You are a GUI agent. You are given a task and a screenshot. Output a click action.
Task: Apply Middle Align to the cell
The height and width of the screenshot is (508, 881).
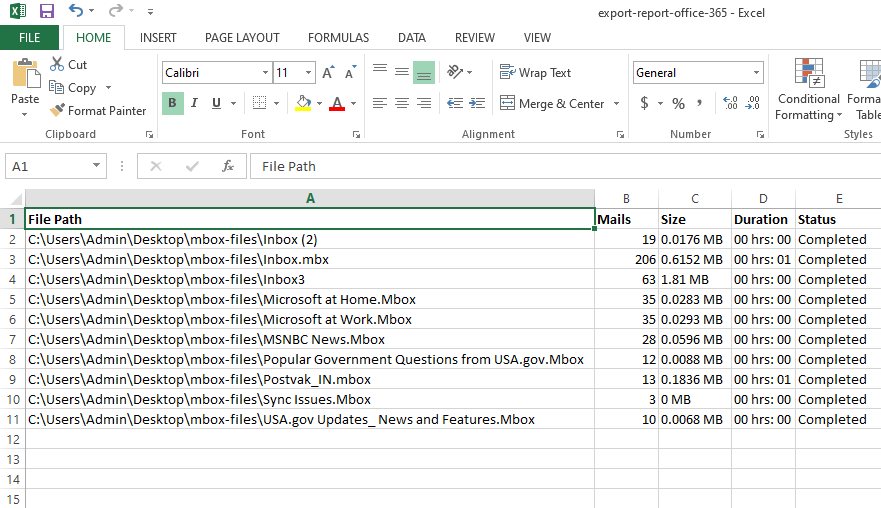(402, 72)
